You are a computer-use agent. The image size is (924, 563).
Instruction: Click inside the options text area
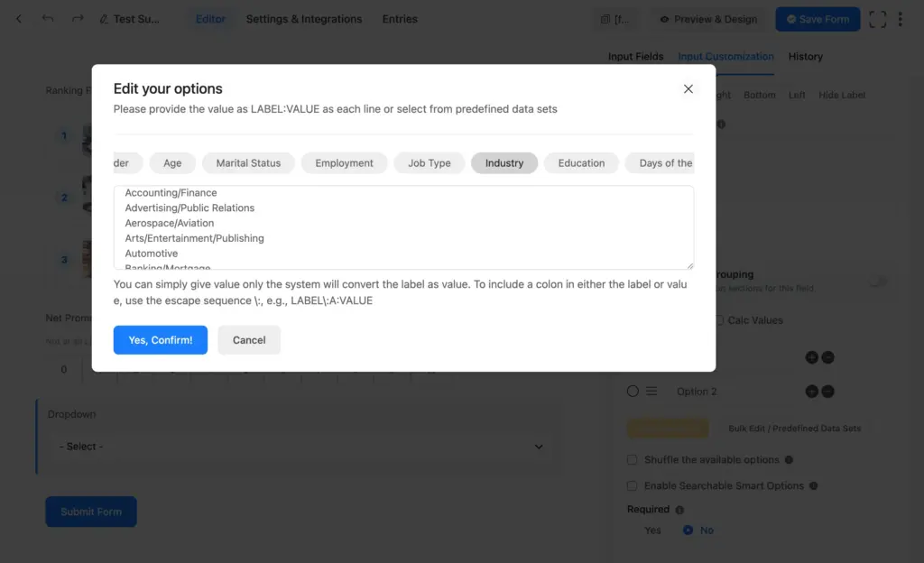pos(403,227)
